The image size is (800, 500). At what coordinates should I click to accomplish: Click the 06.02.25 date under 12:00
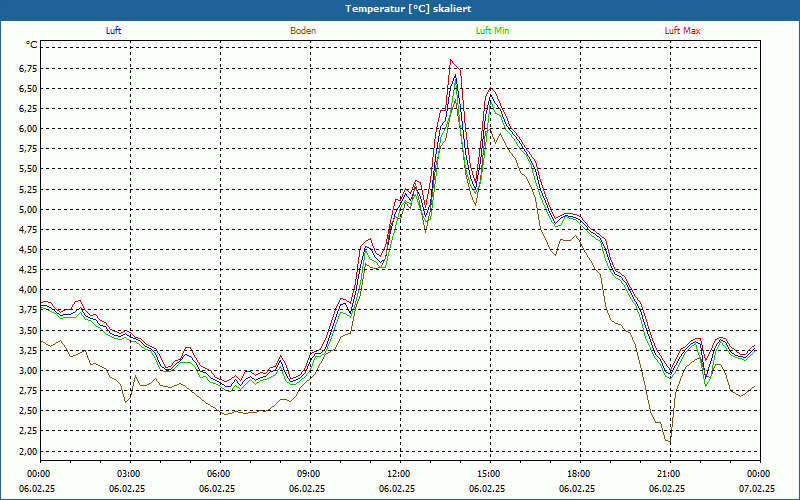pyautogui.click(x=397, y=489)
